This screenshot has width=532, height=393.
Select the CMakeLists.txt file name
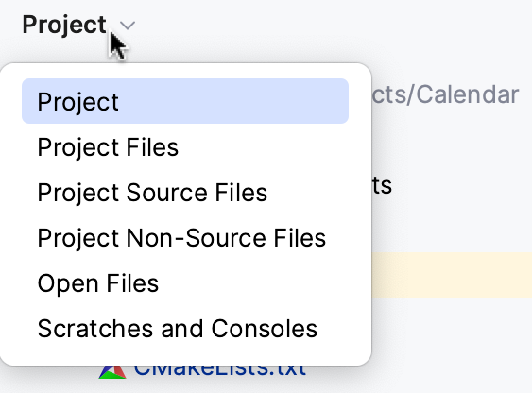tap(220, 370)
